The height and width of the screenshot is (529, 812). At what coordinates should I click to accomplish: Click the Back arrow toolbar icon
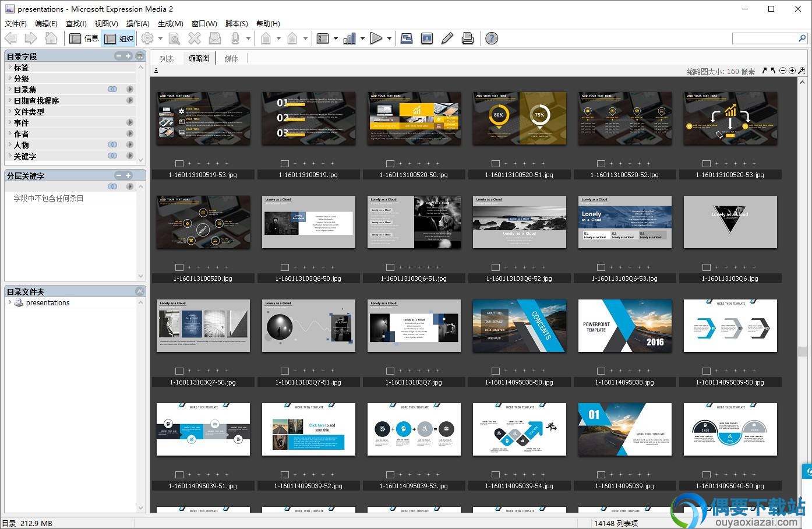point(11,38)
